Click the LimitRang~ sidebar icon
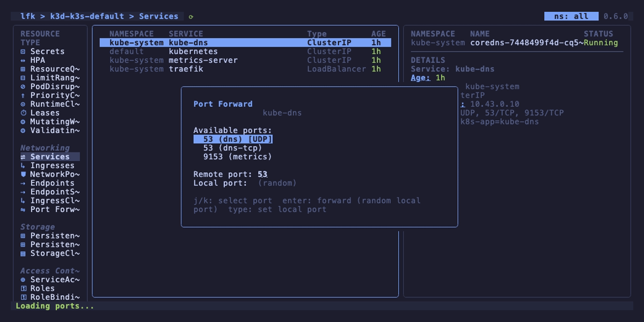The image size is (644, 322). [23, 78]
